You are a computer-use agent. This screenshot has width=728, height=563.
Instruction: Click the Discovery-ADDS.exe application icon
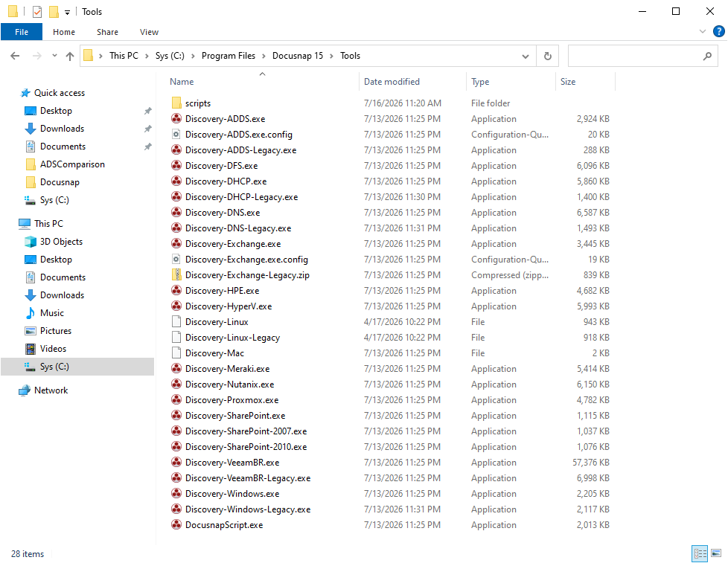176,119
